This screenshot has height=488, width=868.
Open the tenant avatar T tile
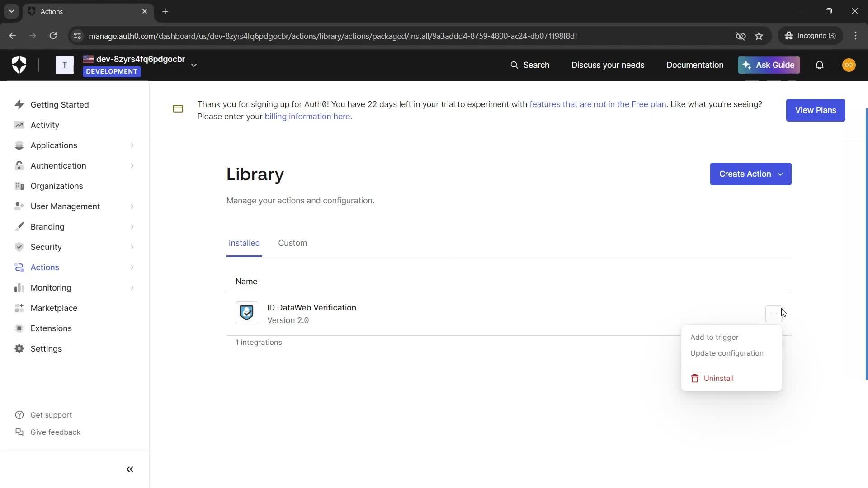click(x=65, y=65)
